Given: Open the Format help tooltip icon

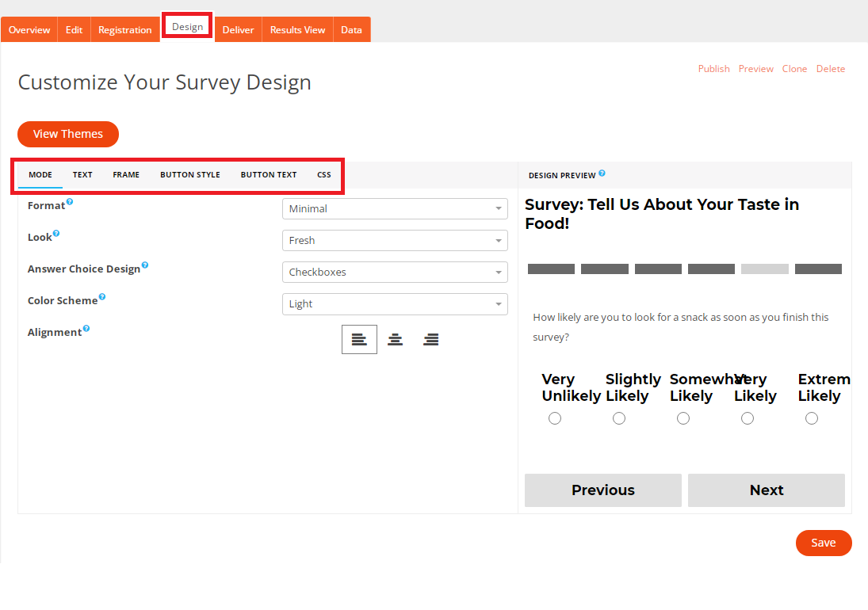Looking at the screenshot, I should [x=69, y=200].
